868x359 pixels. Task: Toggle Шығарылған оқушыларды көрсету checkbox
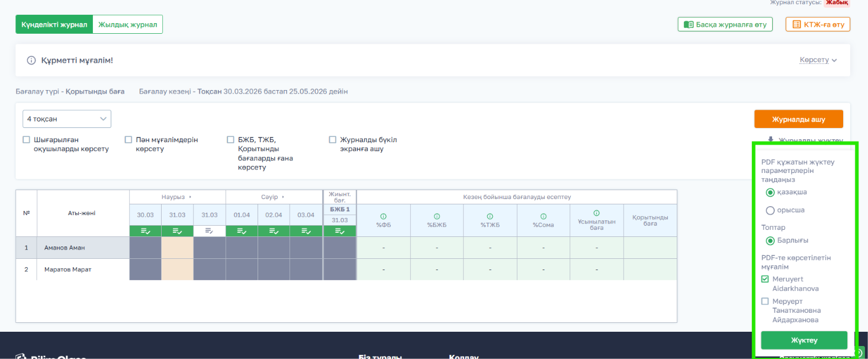26,140
